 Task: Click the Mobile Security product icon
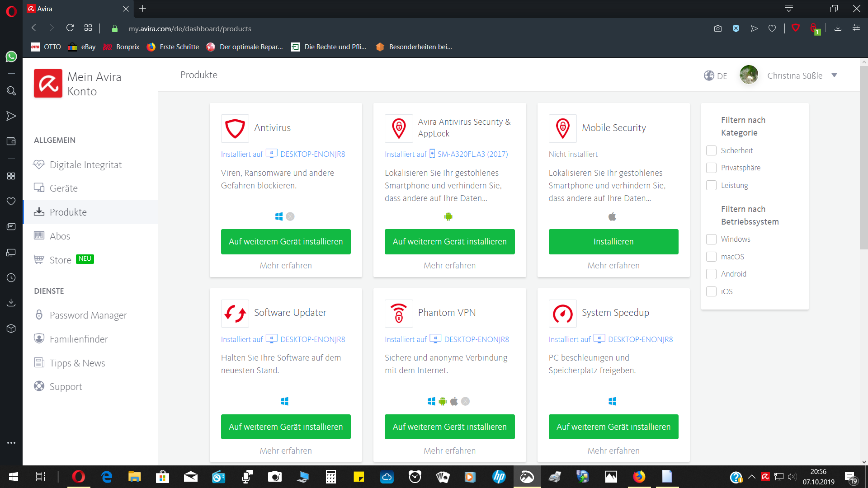pyautogui.click(x=562, y=128)
